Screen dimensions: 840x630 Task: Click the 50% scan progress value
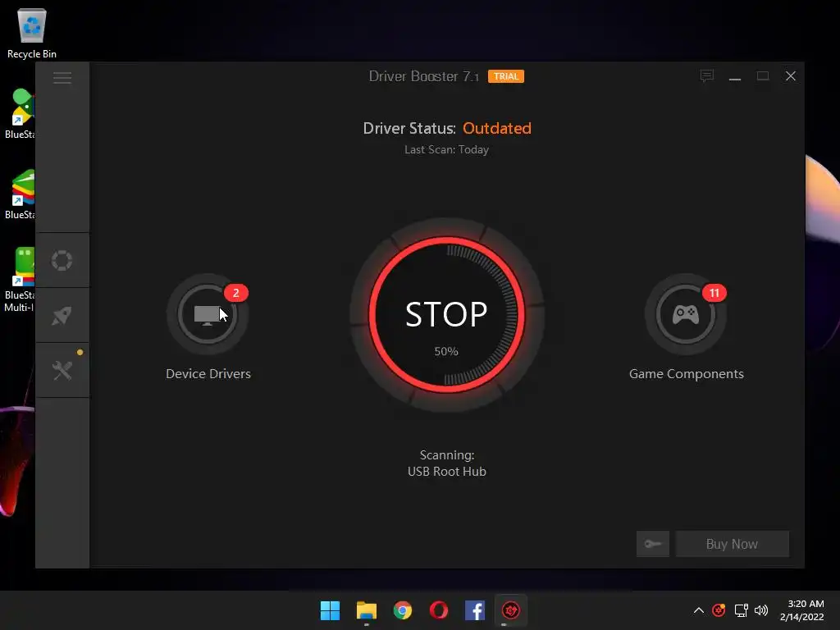pyautogui.click(x=445, y=351)
